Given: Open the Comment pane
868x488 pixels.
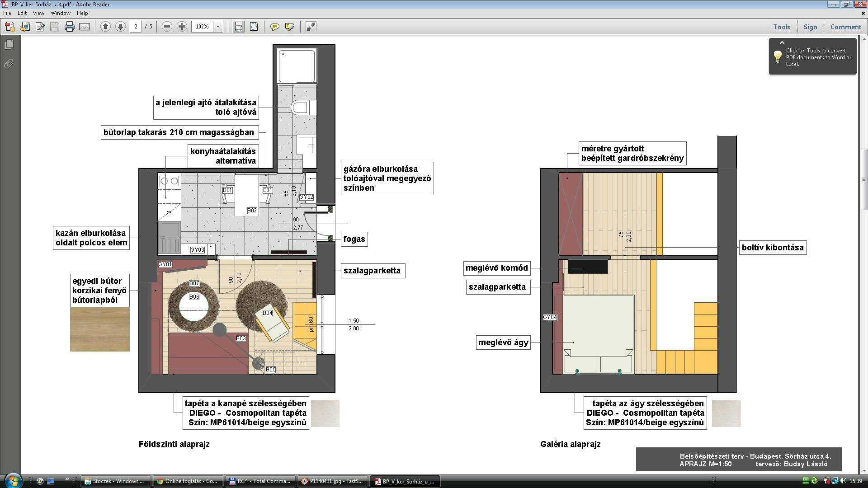Looking at the screenshot, I should click(x=845, y=27).
